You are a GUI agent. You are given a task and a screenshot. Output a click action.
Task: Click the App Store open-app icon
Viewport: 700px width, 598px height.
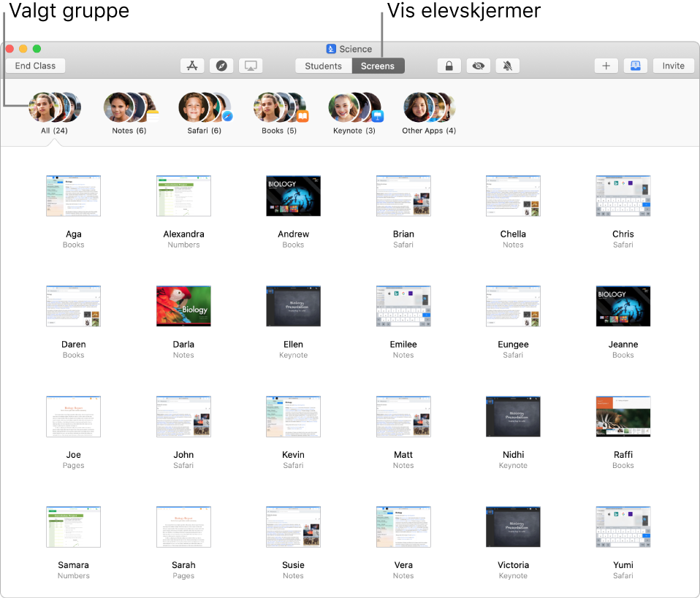point(192,66)
